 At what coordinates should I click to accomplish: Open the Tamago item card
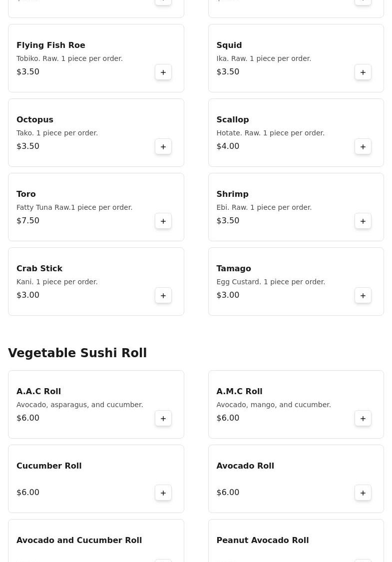click(x=285, y=281)
